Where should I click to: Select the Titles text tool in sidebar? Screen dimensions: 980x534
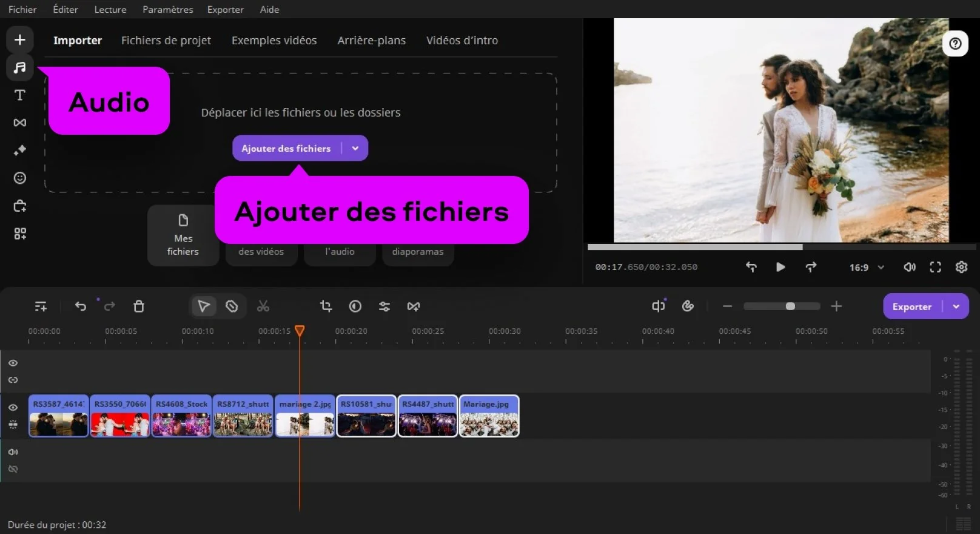coord(20,95)
